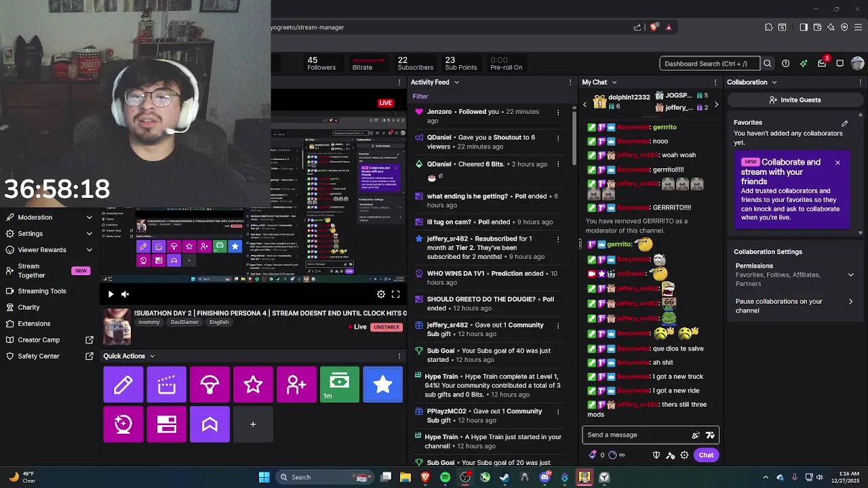The width and height of the screenshot is (868, 488).
Task: Open the whispers speech-bubble icon
Action: tap(840, 64)
